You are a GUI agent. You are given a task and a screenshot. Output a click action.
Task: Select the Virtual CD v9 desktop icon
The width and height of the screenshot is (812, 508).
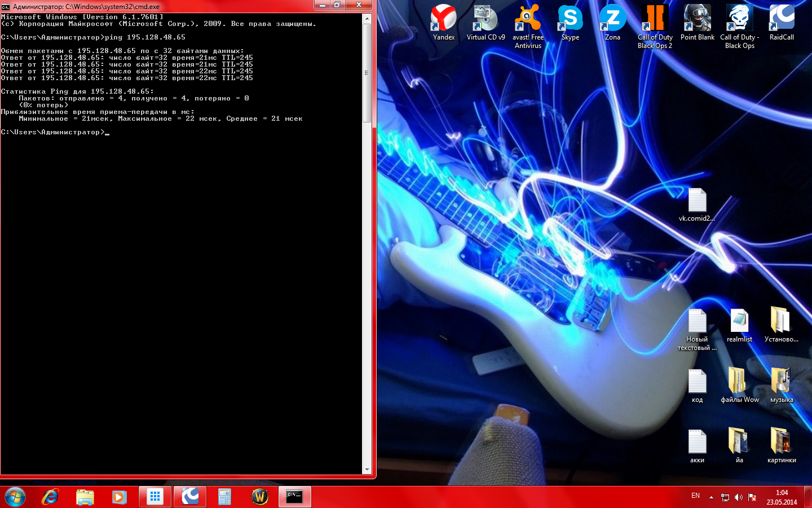coord(486,23)
